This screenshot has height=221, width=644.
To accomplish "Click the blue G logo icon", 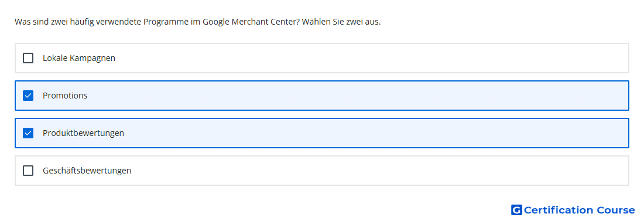I will (516, 210).
